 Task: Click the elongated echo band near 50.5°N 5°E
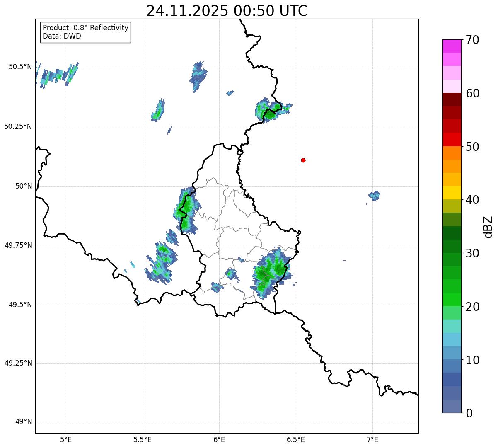[57, 75]
